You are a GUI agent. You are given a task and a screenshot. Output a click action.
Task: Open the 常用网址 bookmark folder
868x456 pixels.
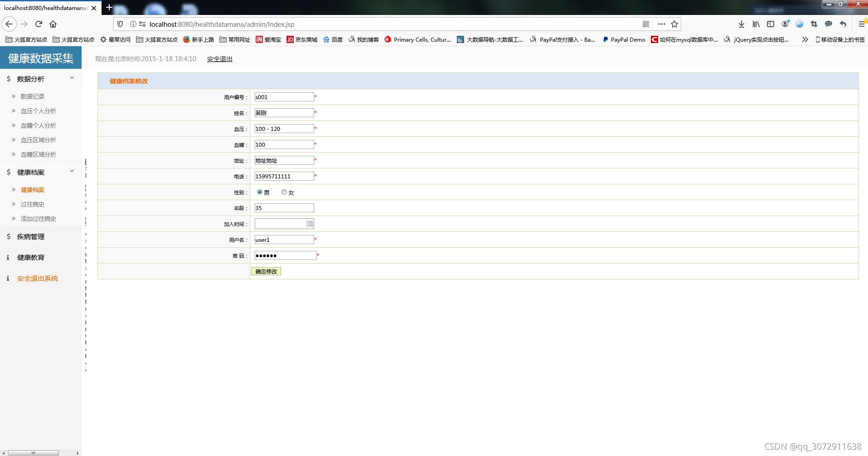(235, 39)
